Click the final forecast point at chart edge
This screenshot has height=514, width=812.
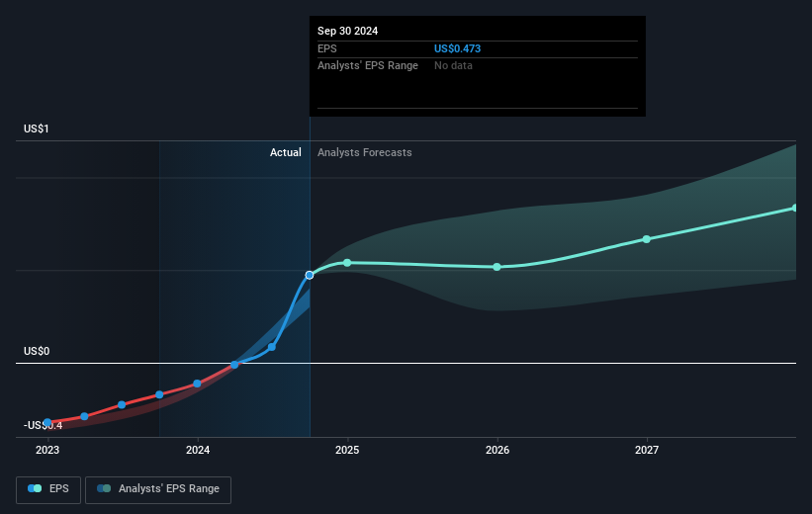(x=794, y=208)
